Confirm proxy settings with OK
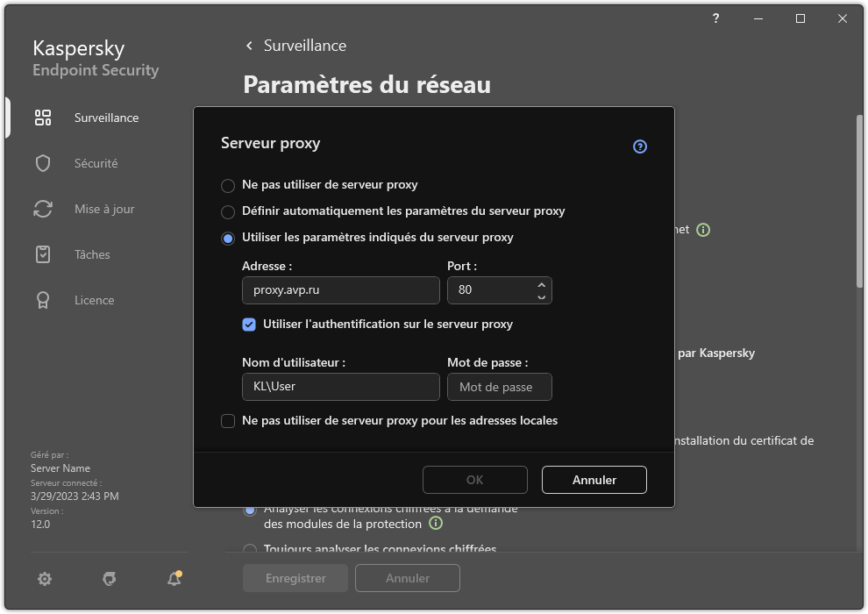 click(x=474, y=480)
